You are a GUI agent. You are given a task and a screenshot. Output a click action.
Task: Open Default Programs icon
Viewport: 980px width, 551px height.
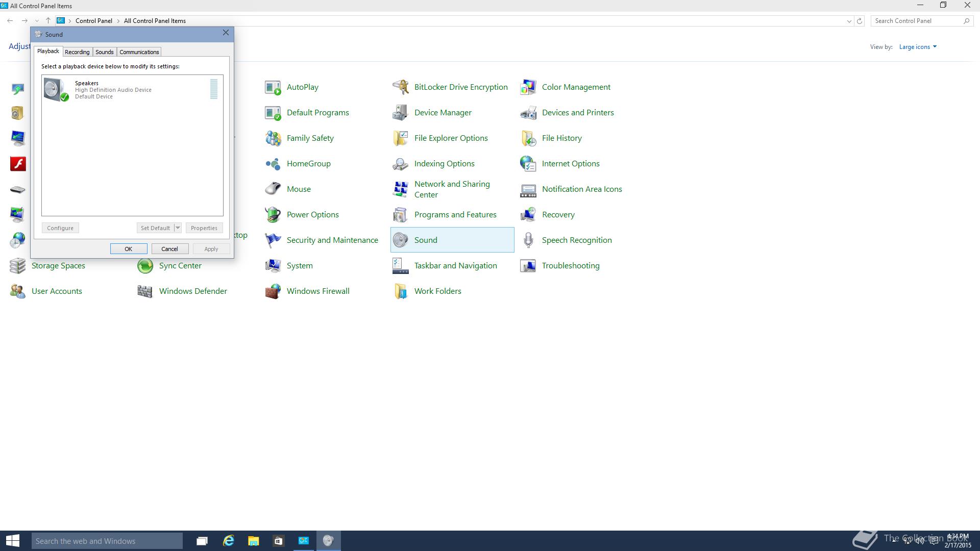coord(273,113)
